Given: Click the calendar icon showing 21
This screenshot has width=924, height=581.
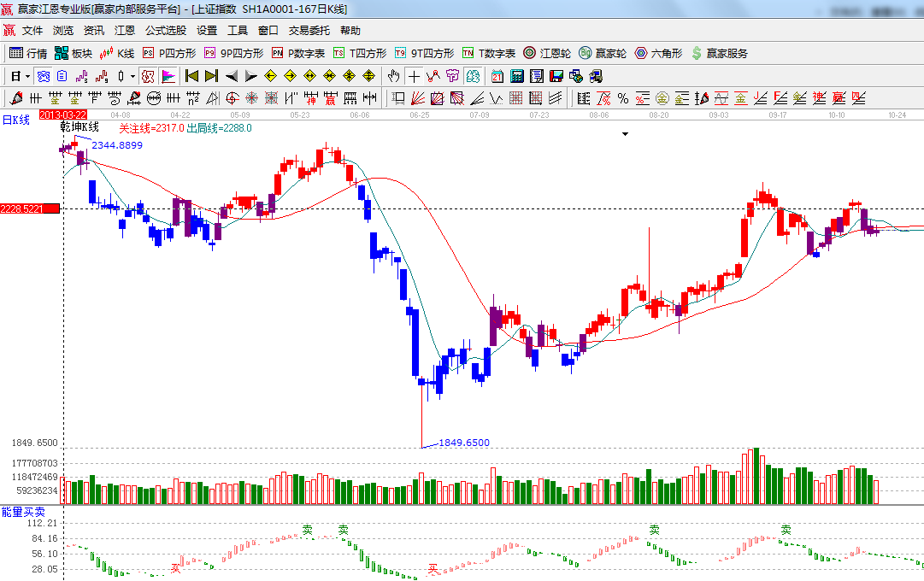Looking at the screenshot, I should [497, 76].
